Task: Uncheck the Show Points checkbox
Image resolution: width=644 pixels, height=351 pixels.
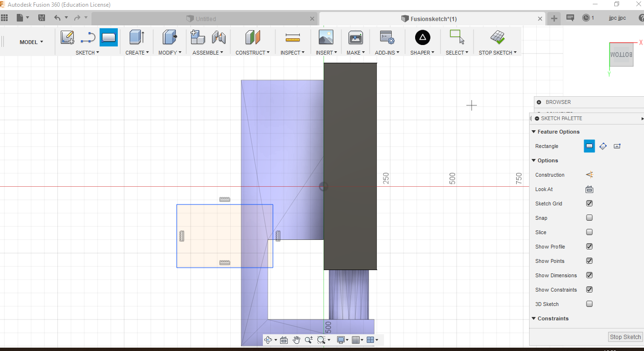Action: (x=589, y=261)
